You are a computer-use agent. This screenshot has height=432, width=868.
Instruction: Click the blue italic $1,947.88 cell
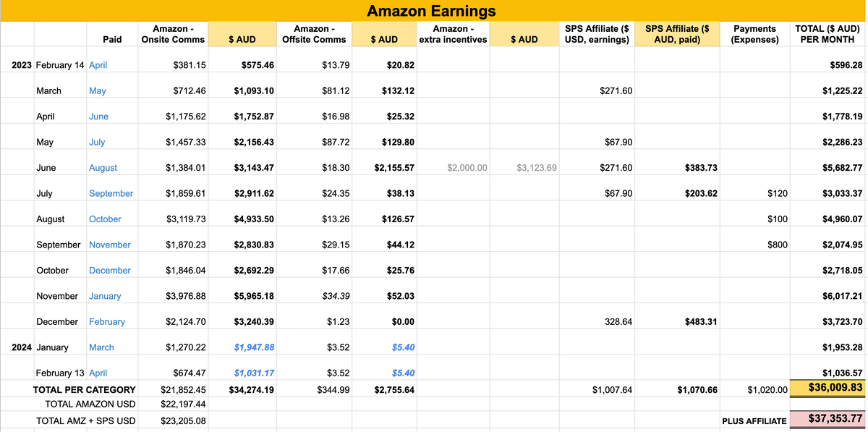tap(254, 347)
